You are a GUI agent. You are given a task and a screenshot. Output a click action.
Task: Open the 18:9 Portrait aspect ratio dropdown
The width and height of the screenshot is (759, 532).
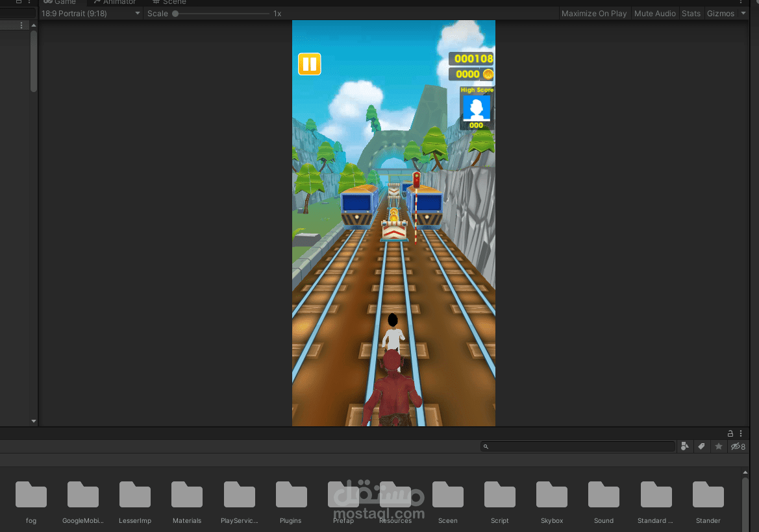pos(90,14)
